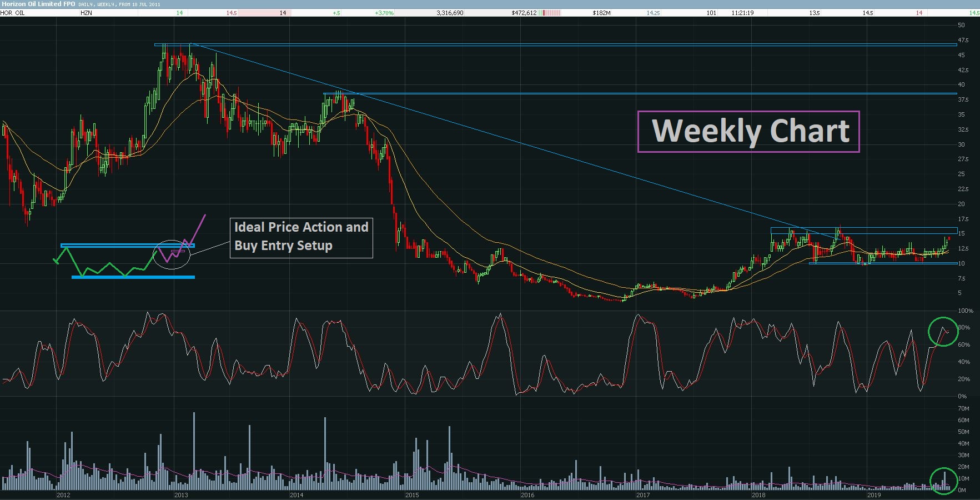Click the Weekly Chart label box
Image resolution: width=980 pixels, height=500 pixels.
748,132
